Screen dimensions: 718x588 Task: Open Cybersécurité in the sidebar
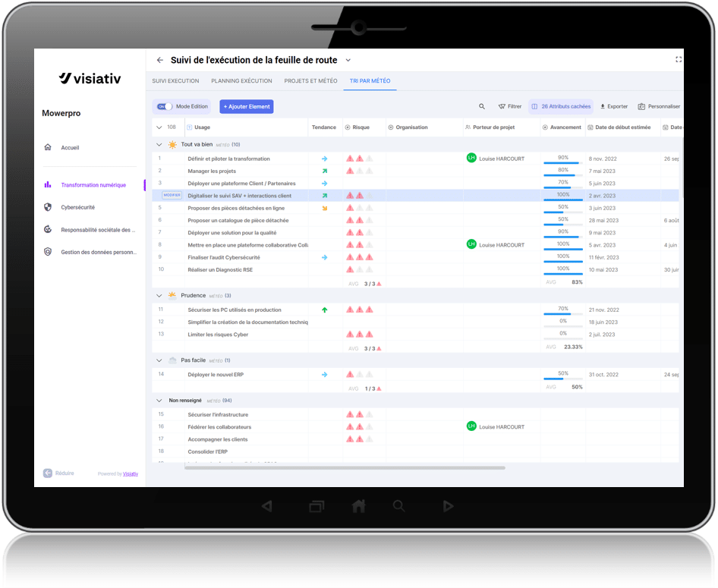click(x=78, y=207)
